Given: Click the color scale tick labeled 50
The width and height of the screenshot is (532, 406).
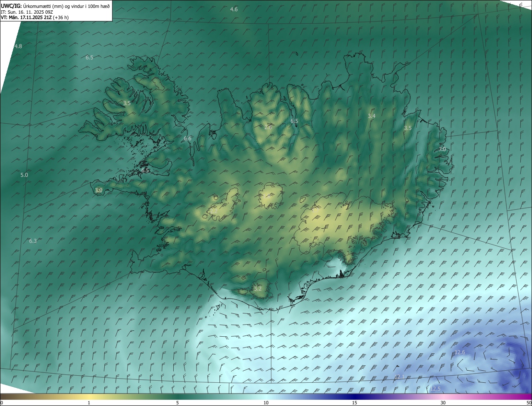Looking at the screenshot, I should click(x=529, y=403).
